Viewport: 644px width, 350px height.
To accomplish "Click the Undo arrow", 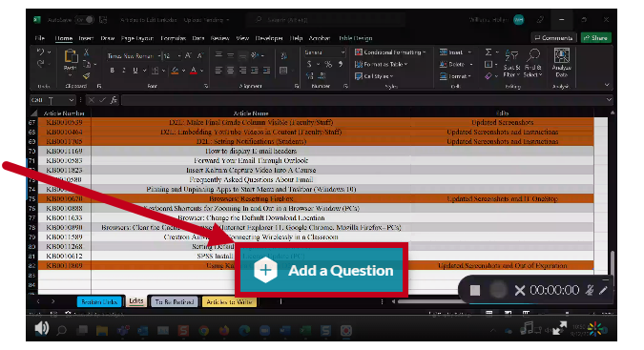I will pos(40,52).
